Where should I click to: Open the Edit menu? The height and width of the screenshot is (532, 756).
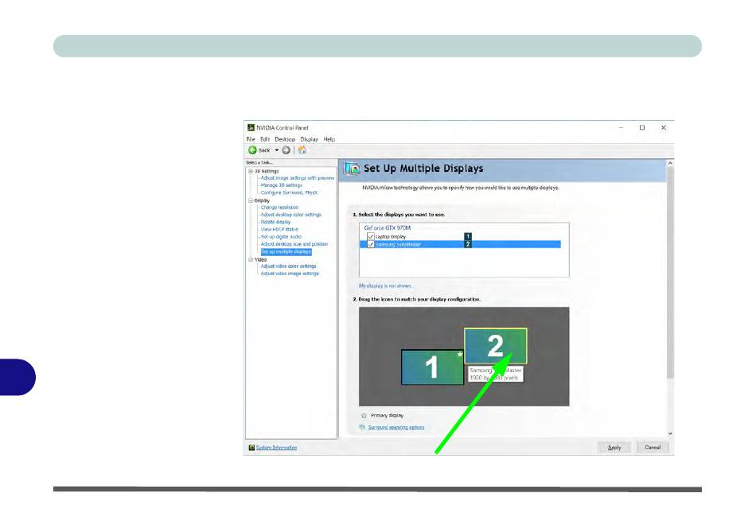pyautogui.click(x=265, y=139)
